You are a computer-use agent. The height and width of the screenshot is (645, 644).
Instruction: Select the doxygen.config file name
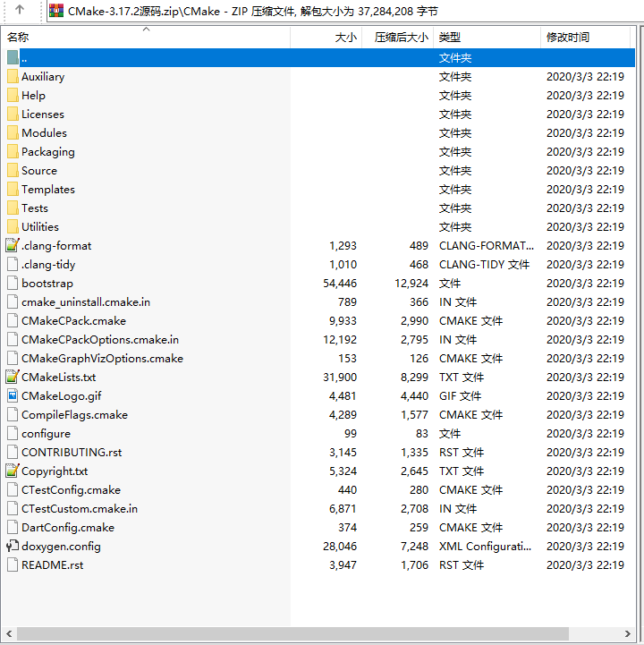pyautogui.click(x=62, y=547)
